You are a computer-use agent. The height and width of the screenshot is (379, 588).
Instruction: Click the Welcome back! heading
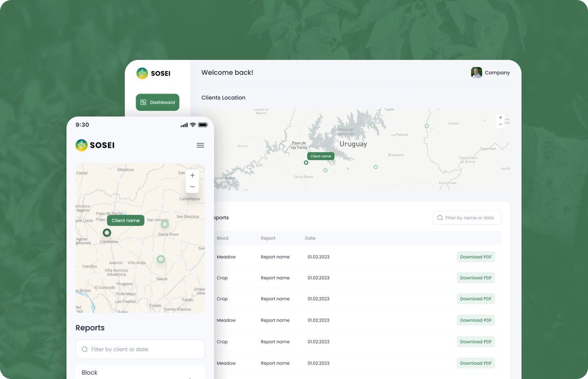tap(227, 72)
